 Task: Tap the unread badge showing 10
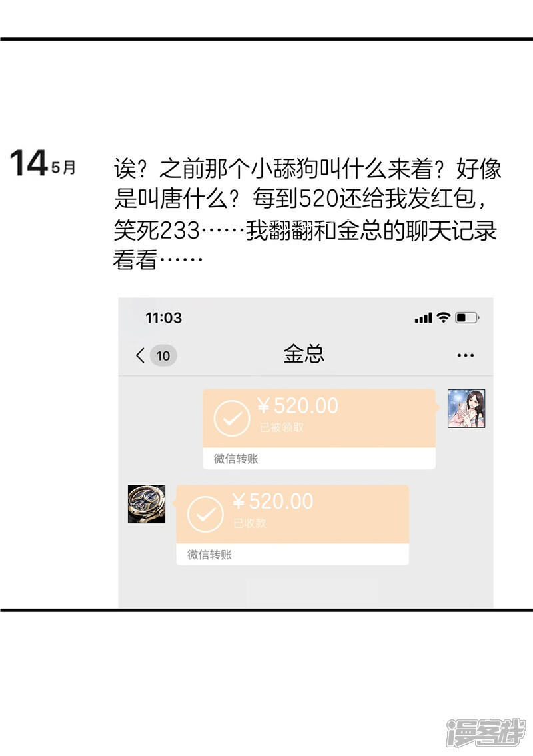[x=163, y=356]
